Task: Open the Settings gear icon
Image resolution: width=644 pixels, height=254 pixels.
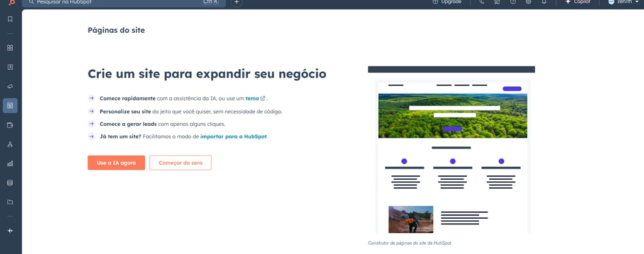Action: [528, 2]
